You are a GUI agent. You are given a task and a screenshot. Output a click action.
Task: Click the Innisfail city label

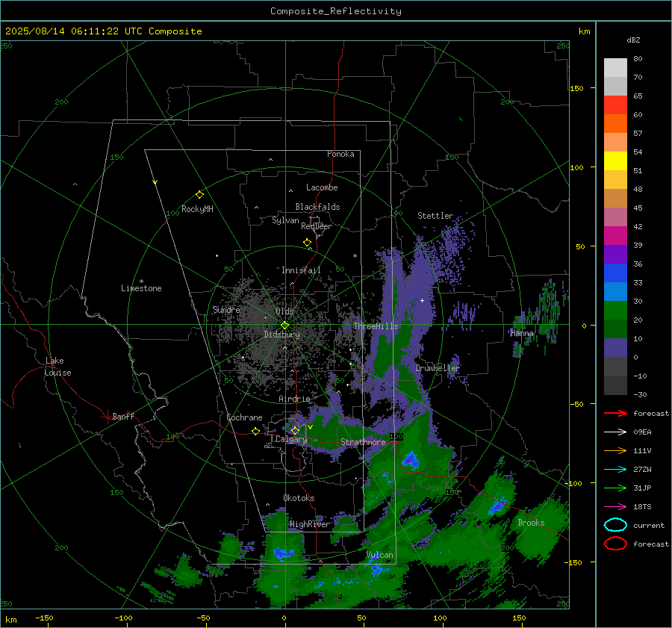(x=301, y=270)
